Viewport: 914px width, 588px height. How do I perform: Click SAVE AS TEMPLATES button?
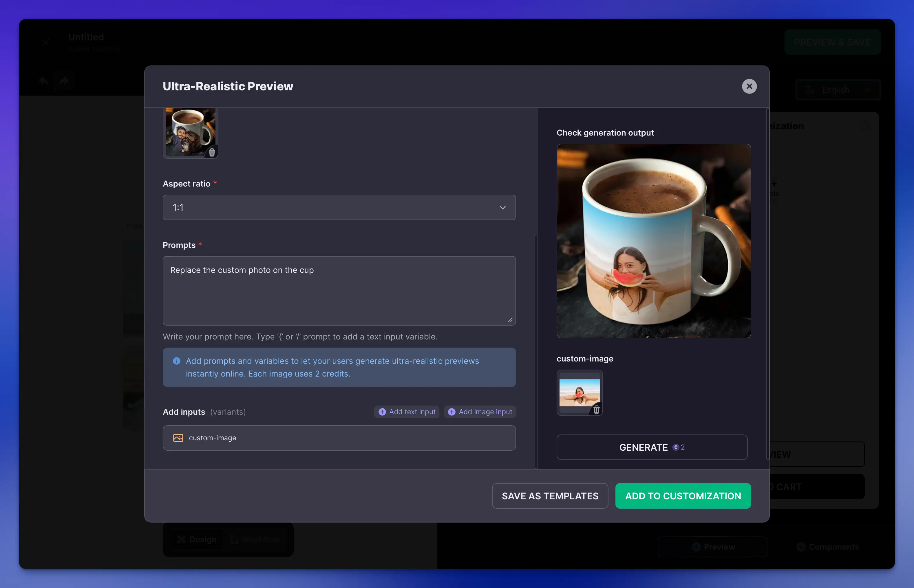click(550, 496)
